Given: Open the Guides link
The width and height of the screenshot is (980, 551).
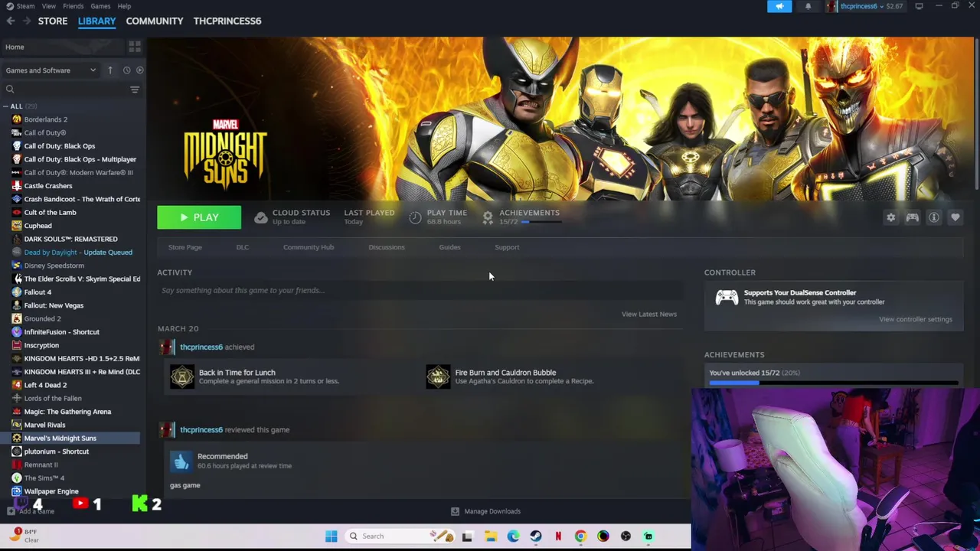Looking at the screenshot, I should click(x=449, y=247).
